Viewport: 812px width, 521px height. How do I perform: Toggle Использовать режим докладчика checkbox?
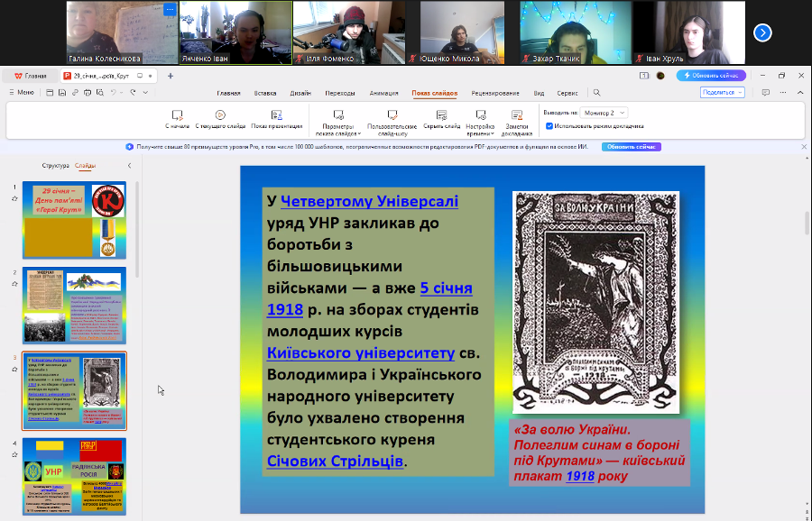pyautogui.click(x=549, y=125)
